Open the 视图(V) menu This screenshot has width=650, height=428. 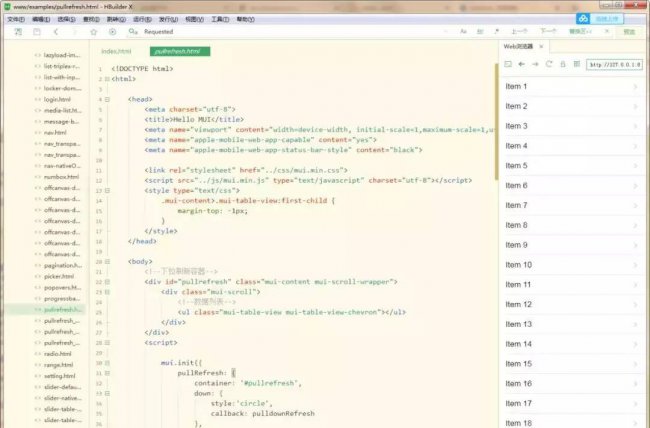click(x=194, y=19)
